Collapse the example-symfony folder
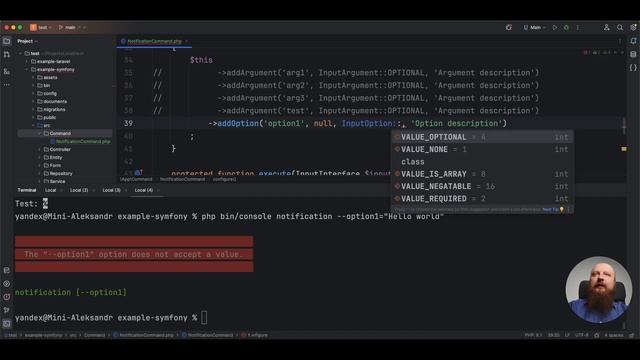 [x=27, y=69]
